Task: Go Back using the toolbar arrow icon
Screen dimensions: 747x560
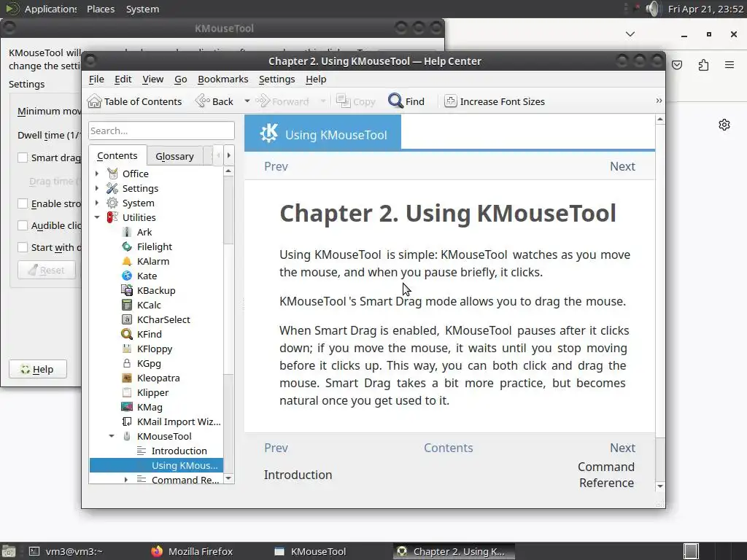Action: pyautogui.click(x=203, y=101)
